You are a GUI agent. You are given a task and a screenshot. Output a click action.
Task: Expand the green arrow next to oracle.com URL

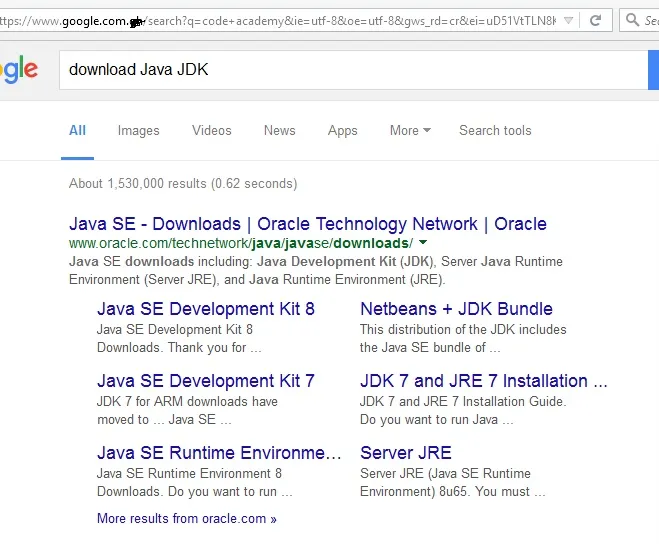(x=423, y=243)
